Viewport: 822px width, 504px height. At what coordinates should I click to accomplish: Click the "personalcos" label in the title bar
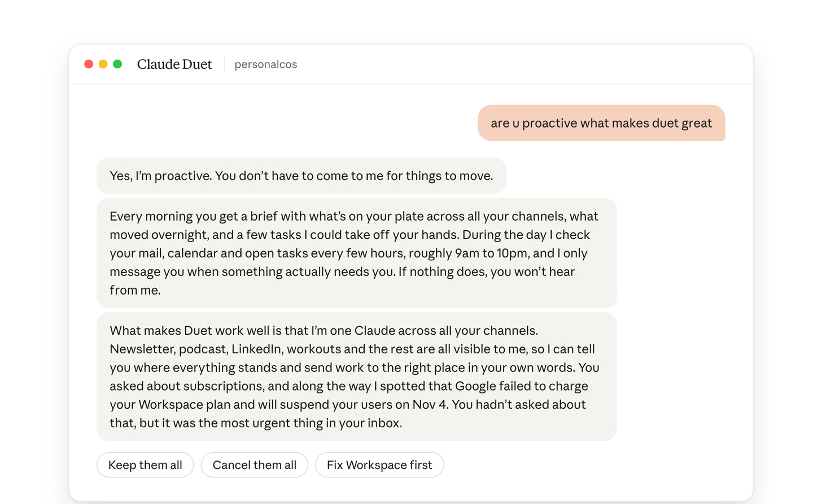click(x=266, y=64)
